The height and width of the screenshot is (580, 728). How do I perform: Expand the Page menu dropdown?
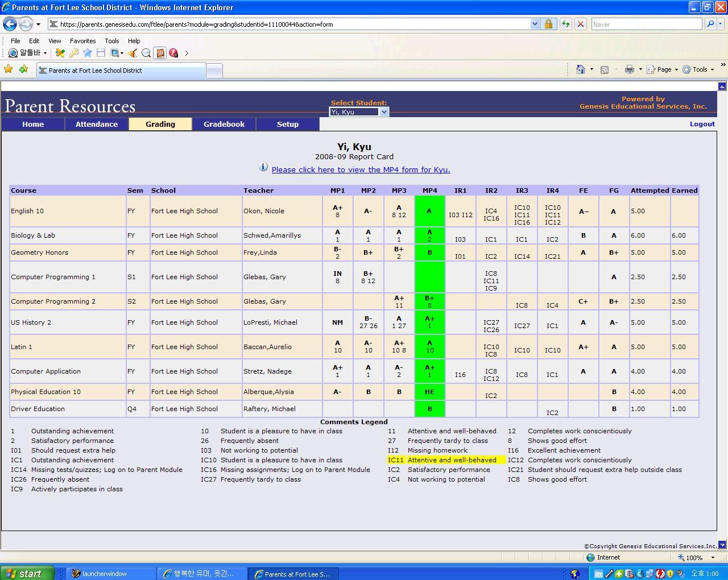tap(664, 69)
